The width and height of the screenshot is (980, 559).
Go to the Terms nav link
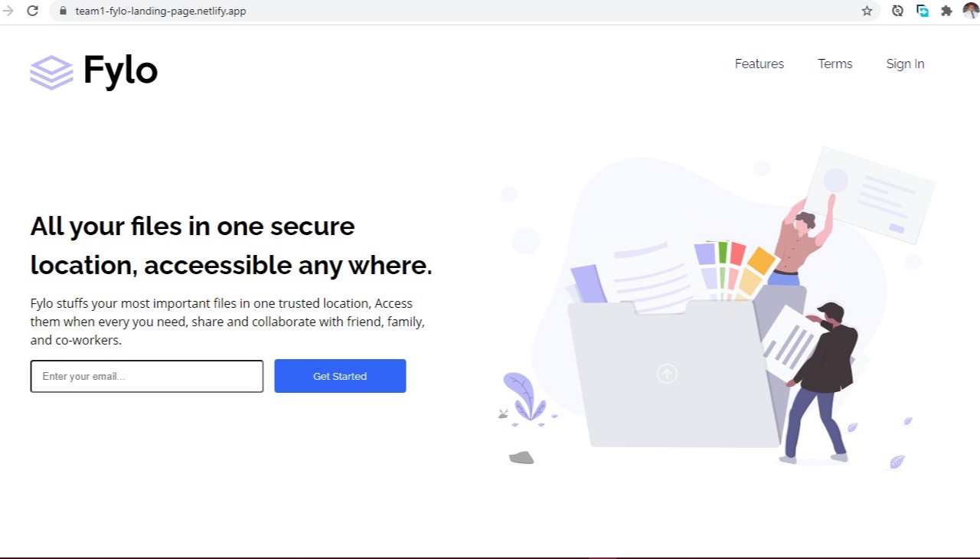coord(835,64)
